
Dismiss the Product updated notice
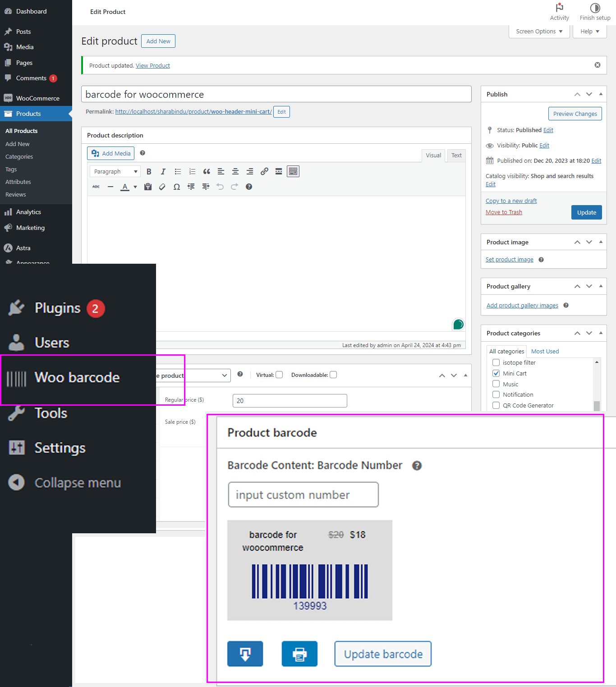pyautogui.click(x=598, y=65)
